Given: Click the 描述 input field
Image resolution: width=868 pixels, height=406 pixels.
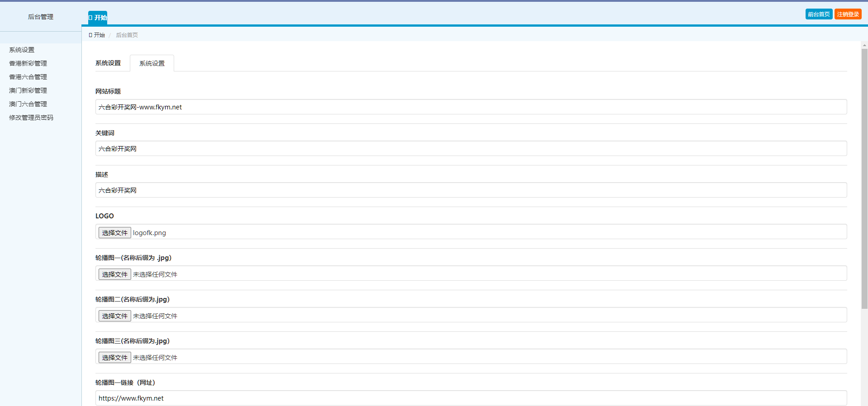Looking at the screenshot, I should tap(471, 190).
